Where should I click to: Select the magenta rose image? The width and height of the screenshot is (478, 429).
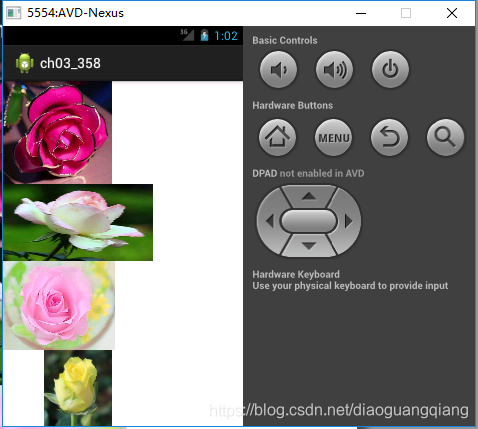pos(58,132)
